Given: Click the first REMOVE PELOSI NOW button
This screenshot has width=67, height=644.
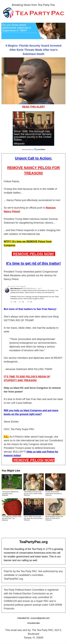Looking at the screenshot, I should click(33, 254).
